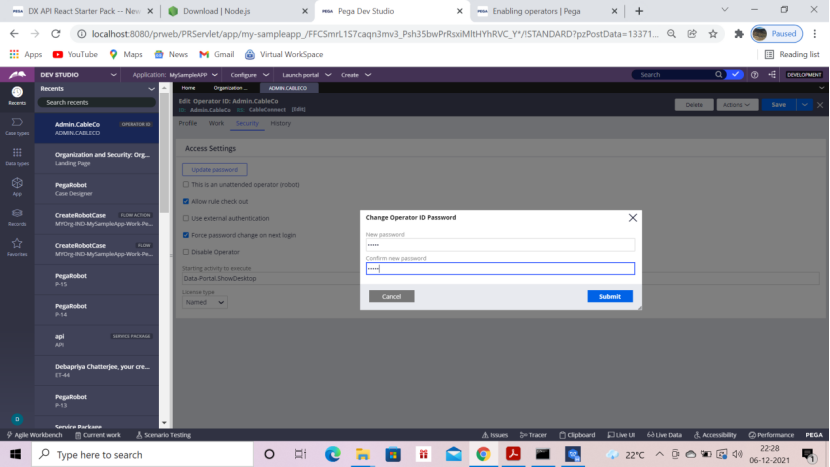The width and height of the screenshot is (830, 467).
Task: Open the Performance tool
Action: [x=771, y=435]
